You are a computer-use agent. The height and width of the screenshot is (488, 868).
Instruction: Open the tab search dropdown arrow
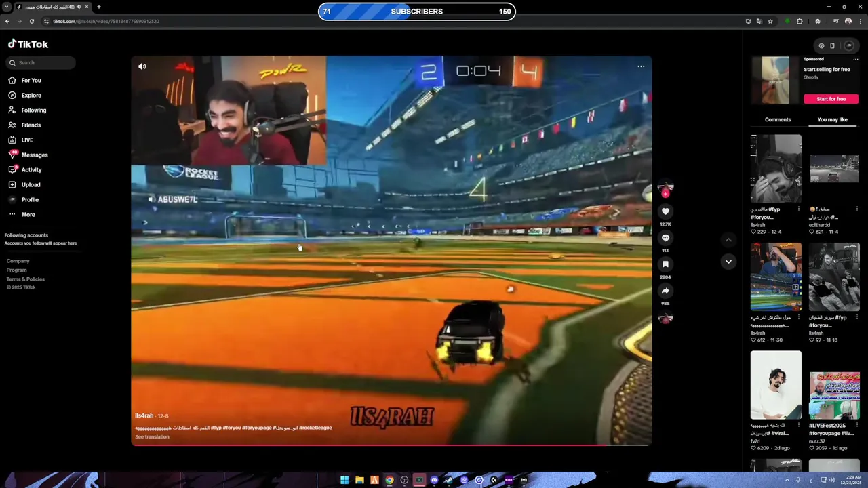pyautogui.click(x=7, y=7)
